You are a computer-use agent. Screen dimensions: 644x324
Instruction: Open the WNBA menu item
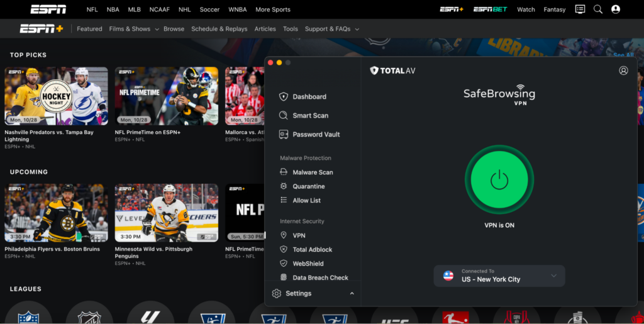[x=238, y=9]
